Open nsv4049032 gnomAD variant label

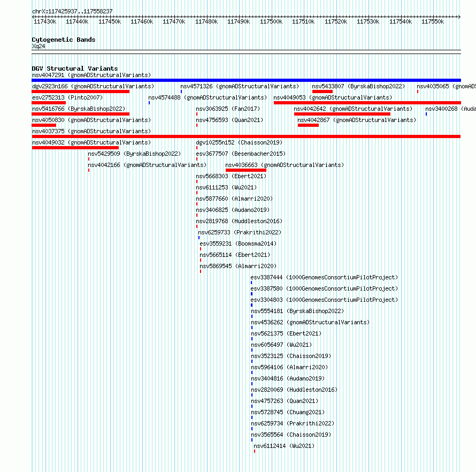point(91,142)
